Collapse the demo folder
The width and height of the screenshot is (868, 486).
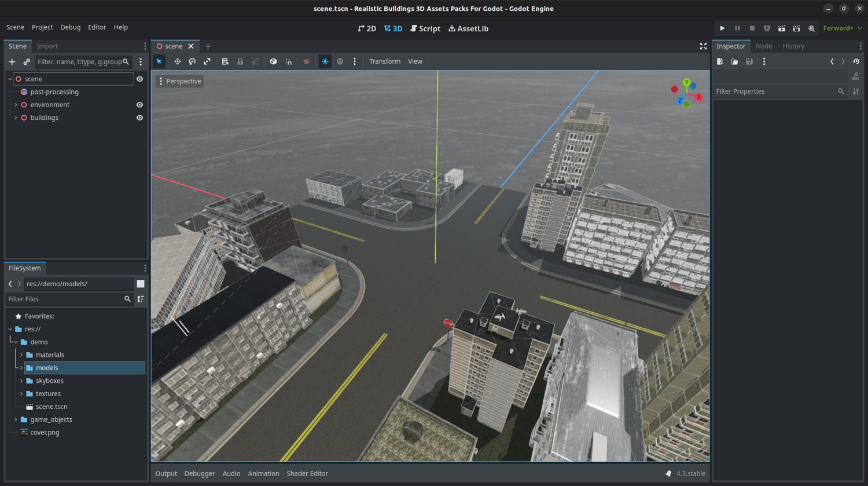tap(16, 342)
